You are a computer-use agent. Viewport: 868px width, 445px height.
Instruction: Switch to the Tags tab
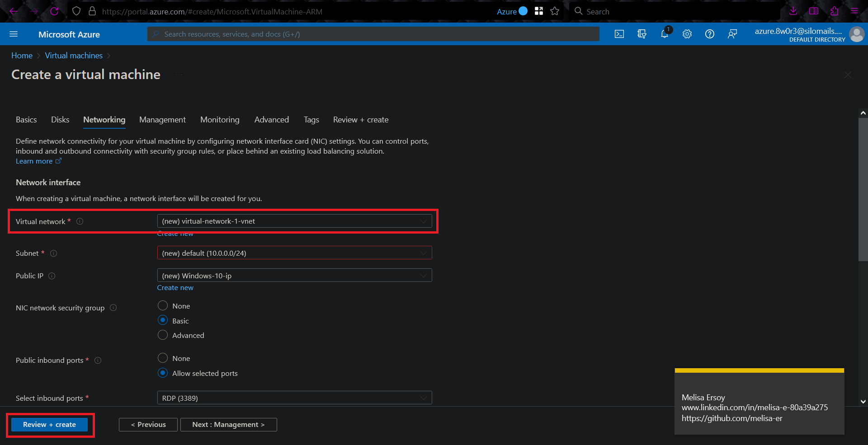coord(311,120)
